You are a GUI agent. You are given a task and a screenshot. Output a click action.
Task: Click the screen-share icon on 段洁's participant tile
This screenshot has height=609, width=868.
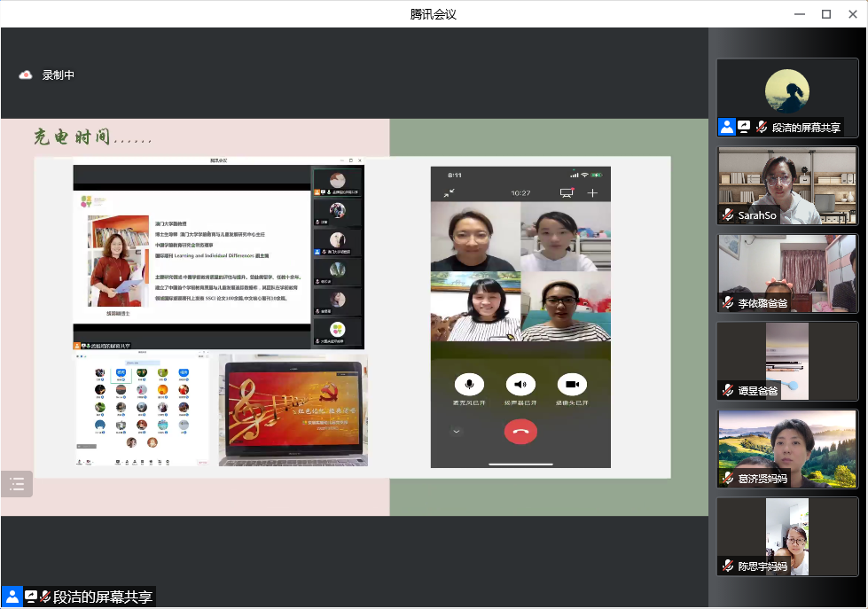click(744, 128)
